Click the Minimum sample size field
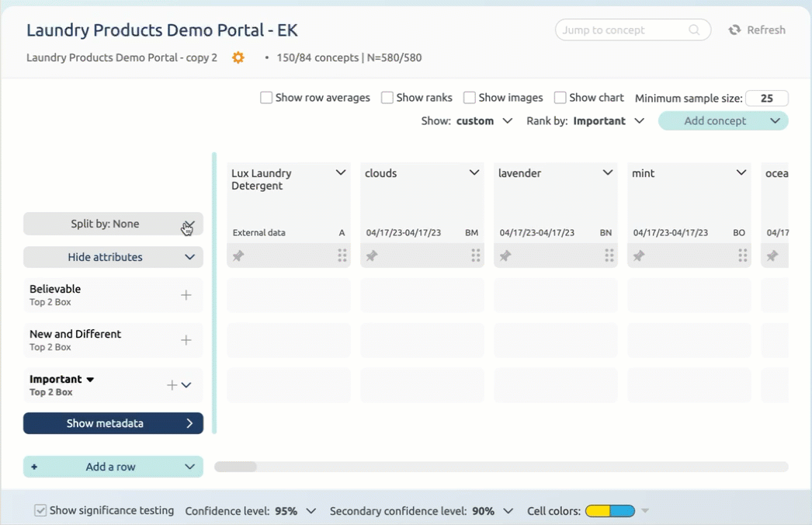This screenshot has height=525, width=812. click(766, 99)
